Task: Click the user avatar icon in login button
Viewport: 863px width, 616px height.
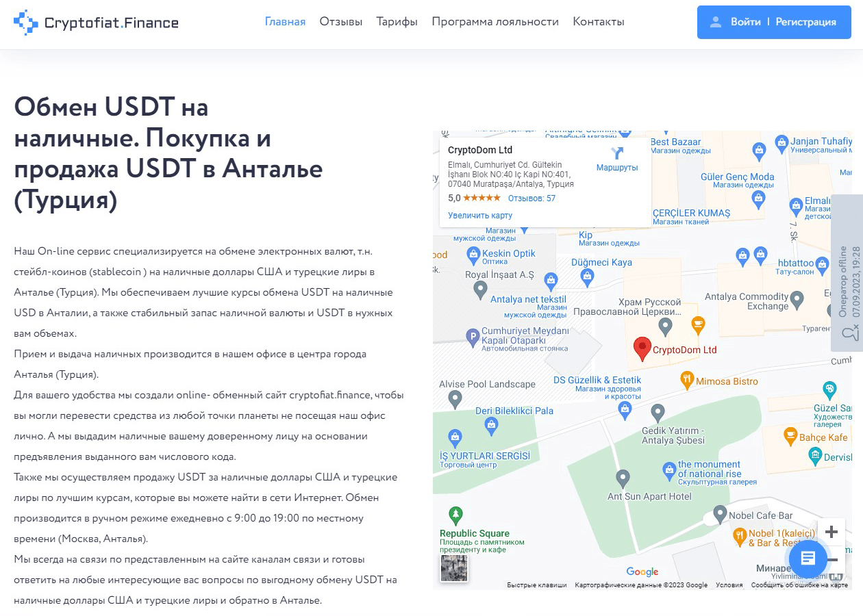Action: [x=716, y=22]
